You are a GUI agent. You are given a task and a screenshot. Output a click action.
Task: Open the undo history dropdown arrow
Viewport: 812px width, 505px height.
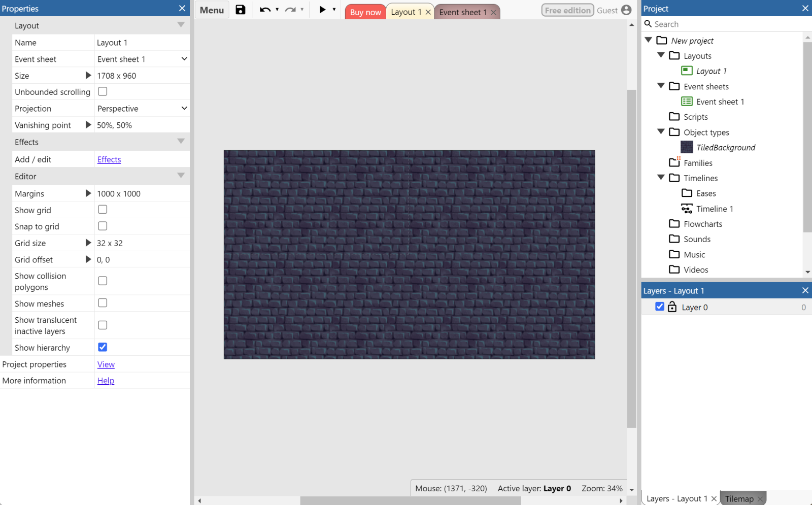tap(277, 10)
